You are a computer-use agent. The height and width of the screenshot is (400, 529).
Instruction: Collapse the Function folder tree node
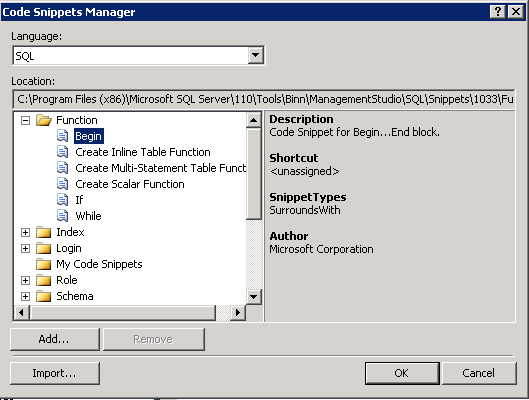(25, 120)
